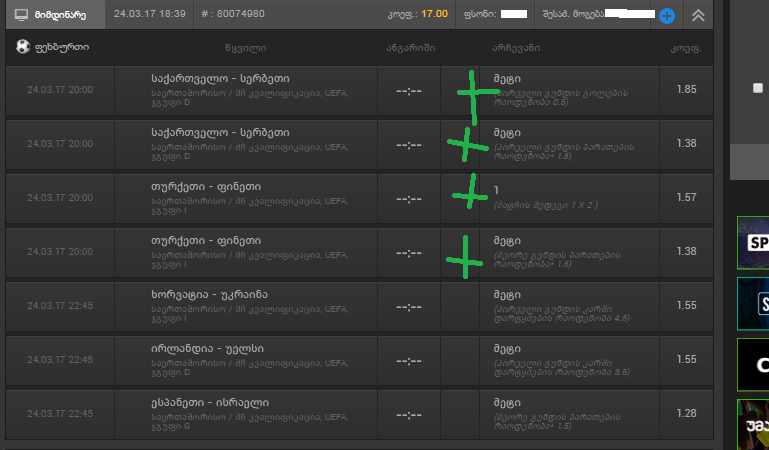Screen dimensions: 769x450
Task: Click მეტი selection in ხორვატია - უკრაინა row
Action: pos(507,295)
